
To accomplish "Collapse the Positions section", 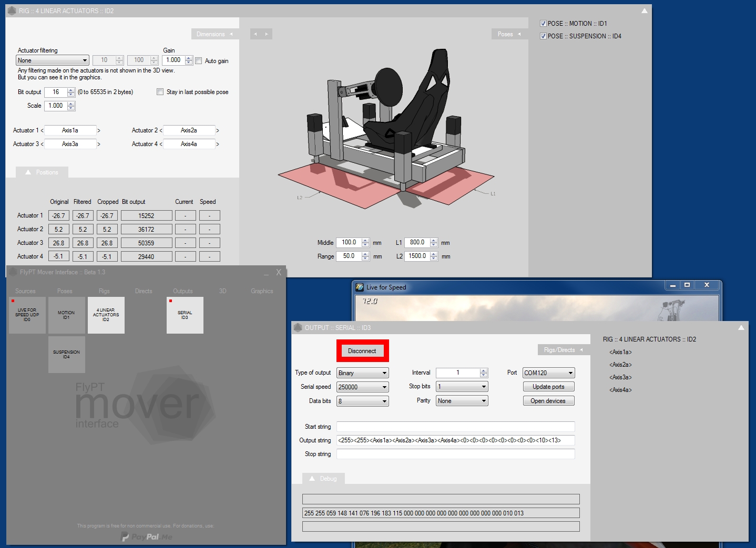I will click(42, 172).
